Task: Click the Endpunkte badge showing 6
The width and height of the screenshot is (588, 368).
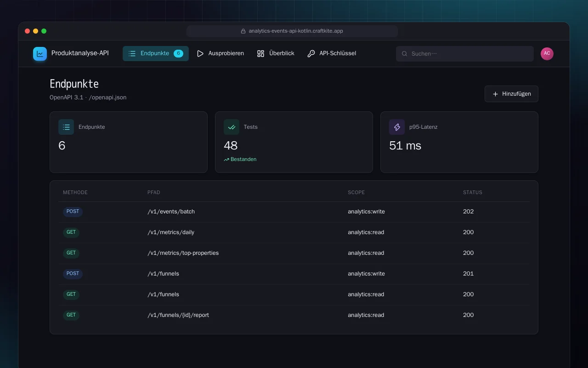Action: click(178, 53)
